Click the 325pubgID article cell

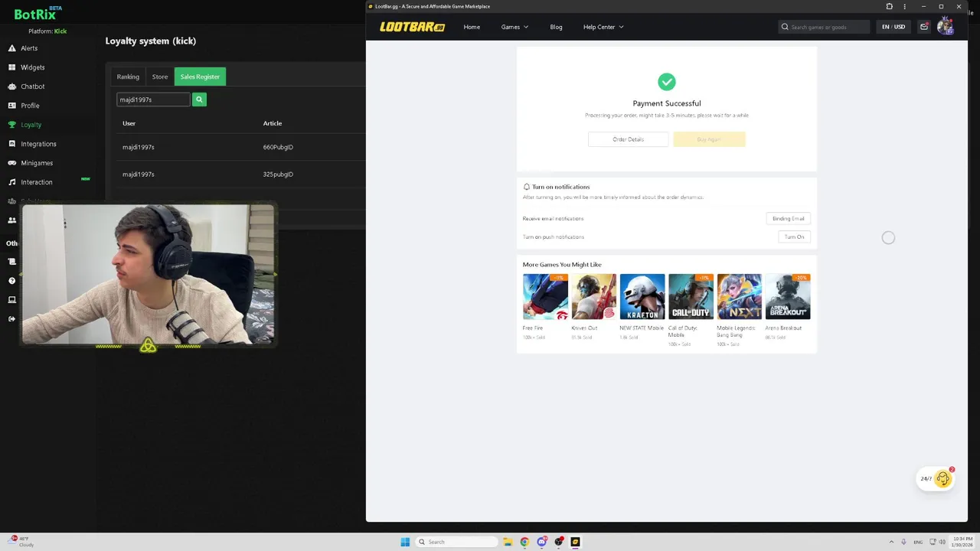tap(278, 174)
